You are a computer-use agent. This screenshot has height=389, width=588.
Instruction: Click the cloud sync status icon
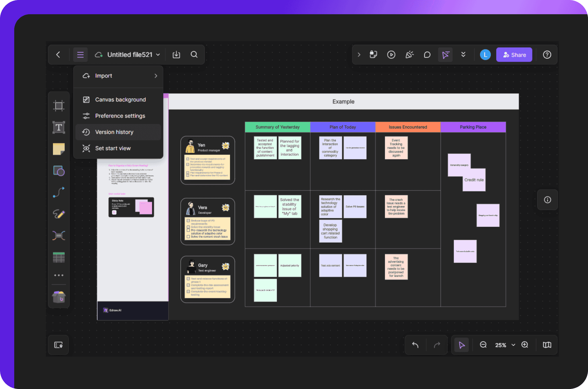click(99, 55)
